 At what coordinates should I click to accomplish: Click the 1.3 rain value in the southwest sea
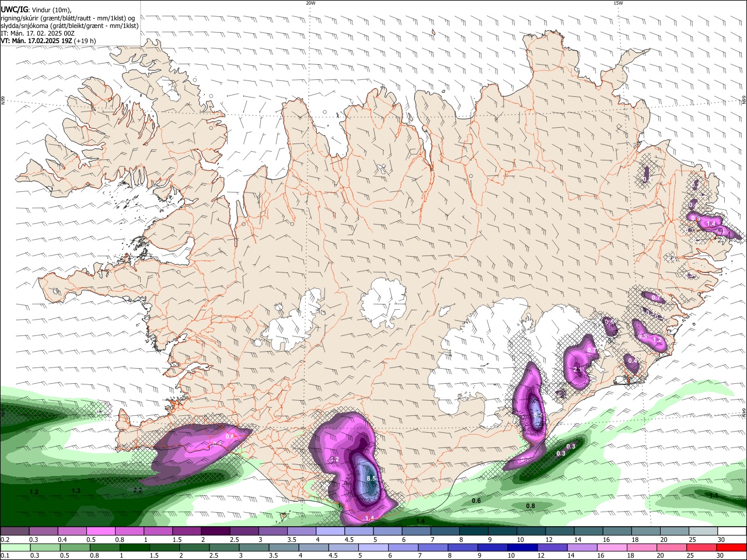tap(76, 491)
